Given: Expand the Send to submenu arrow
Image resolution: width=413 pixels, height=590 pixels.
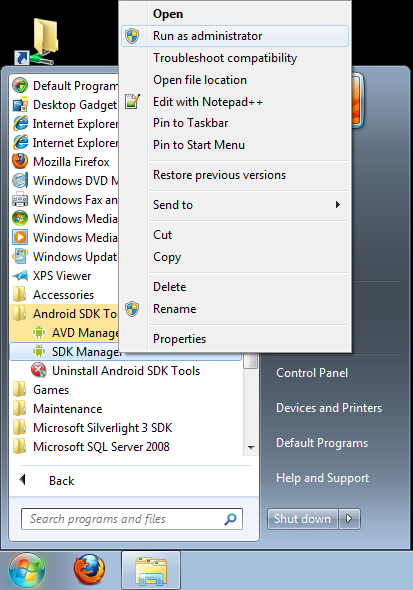Looking at the screenshot, I should [337, 204].
